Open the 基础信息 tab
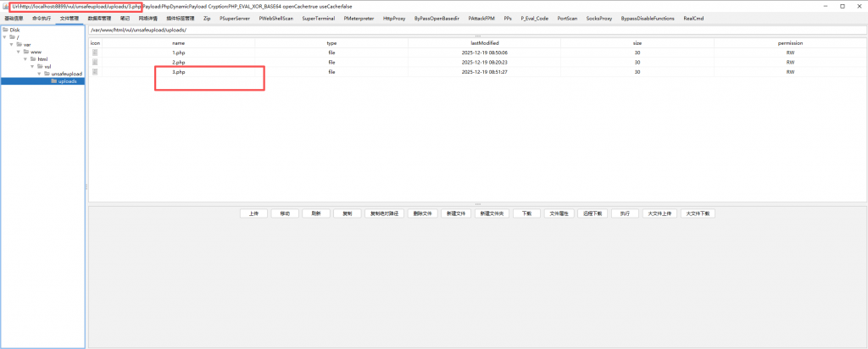The image size is (868, 349). click(14, 19)
